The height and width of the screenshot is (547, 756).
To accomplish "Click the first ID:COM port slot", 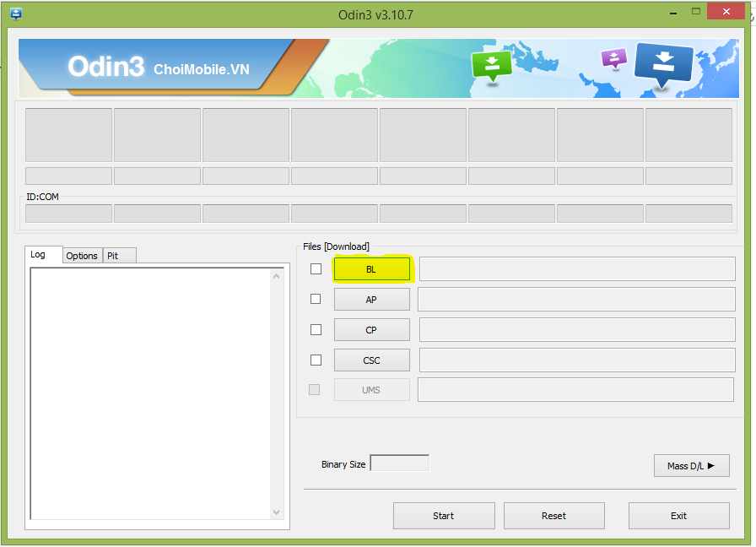I will coord(68,214).
